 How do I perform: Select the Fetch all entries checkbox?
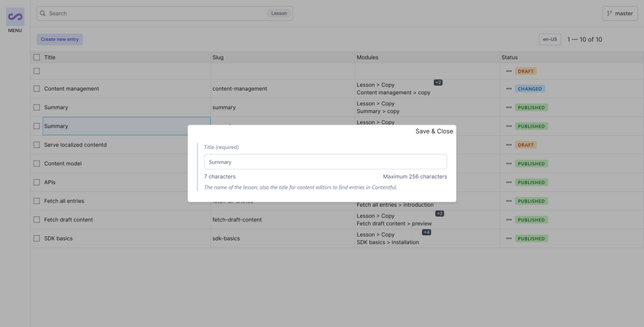[37, 201]
